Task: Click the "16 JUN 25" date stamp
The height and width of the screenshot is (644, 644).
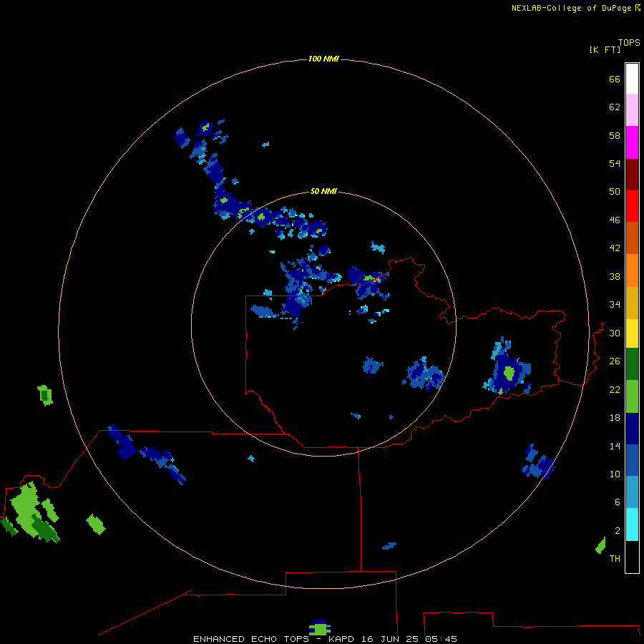Action: 390,639
